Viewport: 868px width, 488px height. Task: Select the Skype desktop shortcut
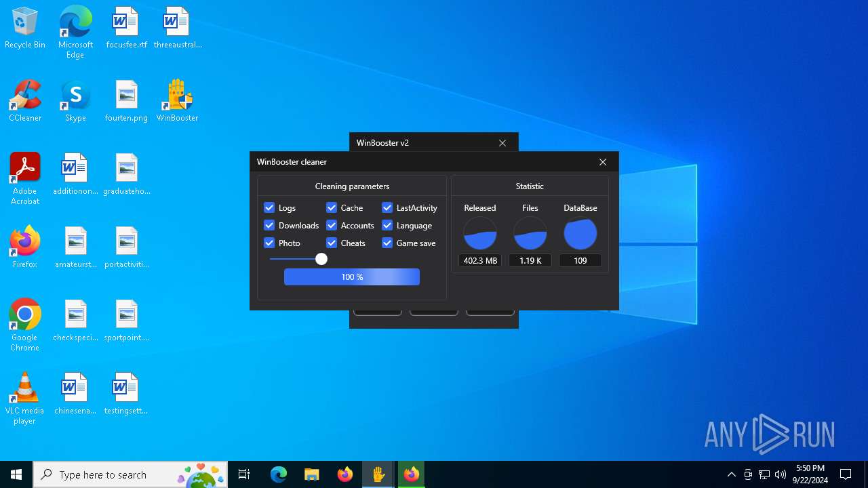pos(75,102)
